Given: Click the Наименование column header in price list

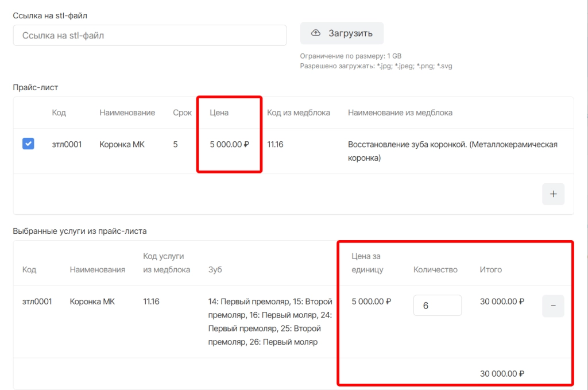Looking at the screenshot, I should (x=127, y=113).
